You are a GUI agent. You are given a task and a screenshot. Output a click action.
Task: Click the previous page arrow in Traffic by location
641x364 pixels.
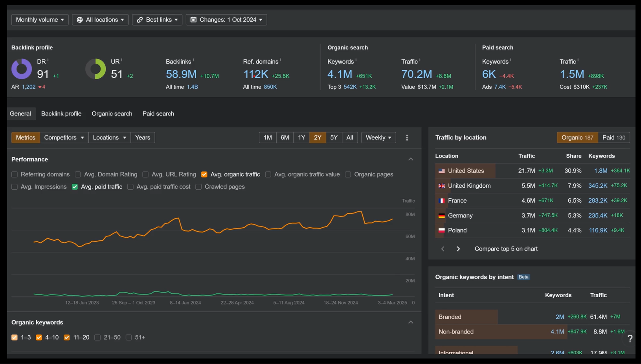pos(443,249)
